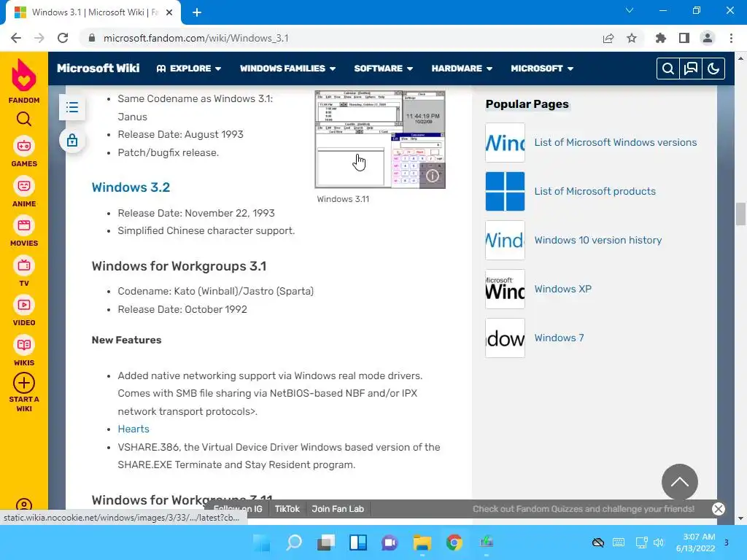Toggle dark theme moon icon
This screenshot has height=560, width=747.
pyautogui.click(x=713, y=69)
